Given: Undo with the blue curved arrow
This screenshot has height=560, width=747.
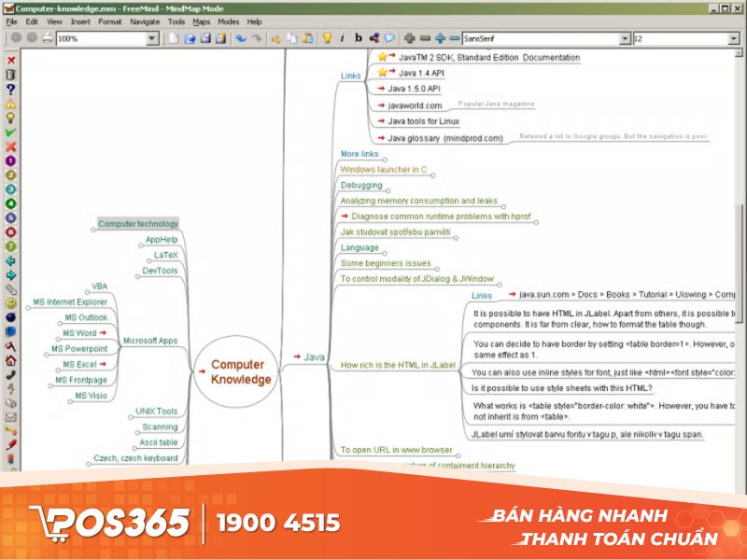Looking at the screenshot, I should pyautogui.click(x=241, y=38).
